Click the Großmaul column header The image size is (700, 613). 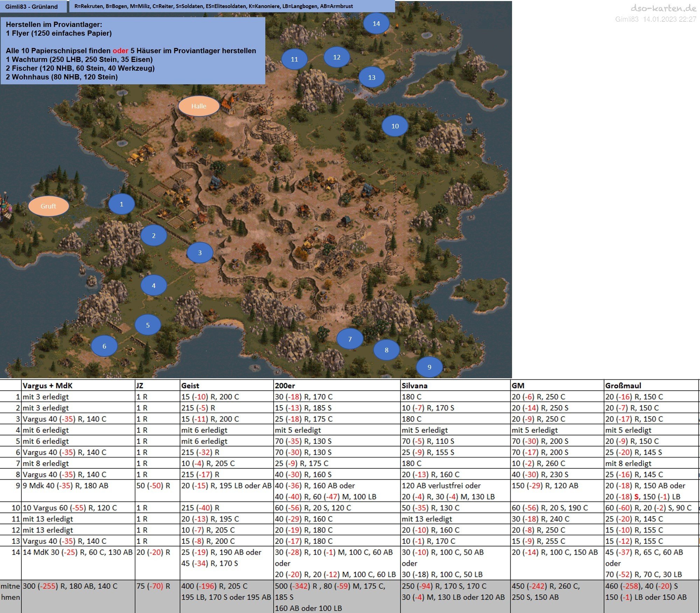click(x=623, y=386)
